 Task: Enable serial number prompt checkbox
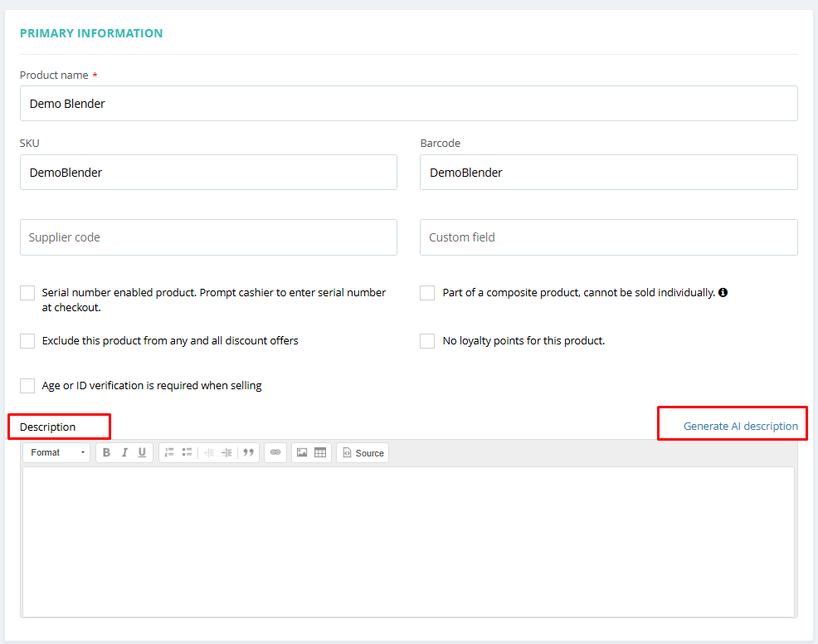(27, 293)
